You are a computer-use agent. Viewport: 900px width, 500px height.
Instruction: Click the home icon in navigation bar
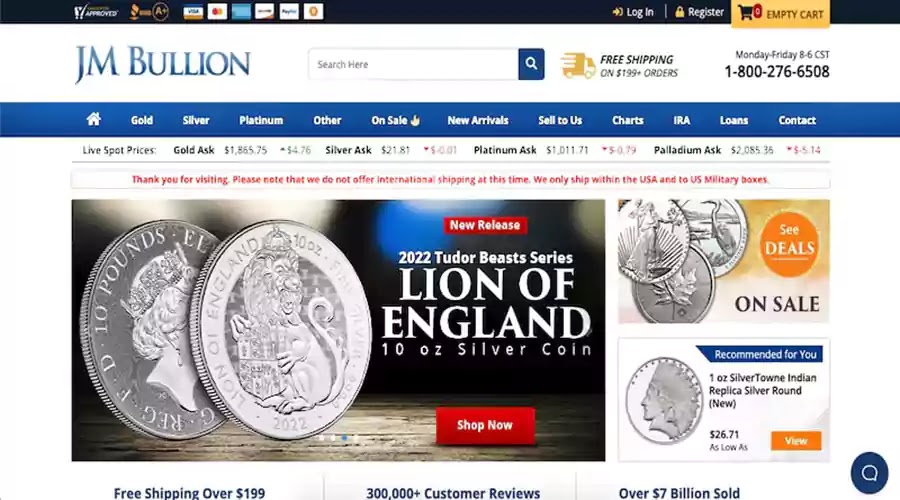coord(94,119)
